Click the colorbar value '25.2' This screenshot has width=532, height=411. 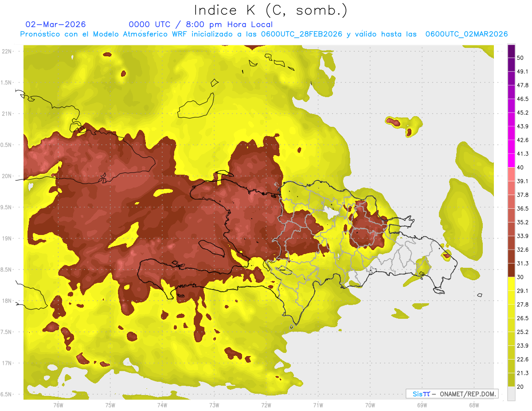pyautogui.click(x=523, y=332)
